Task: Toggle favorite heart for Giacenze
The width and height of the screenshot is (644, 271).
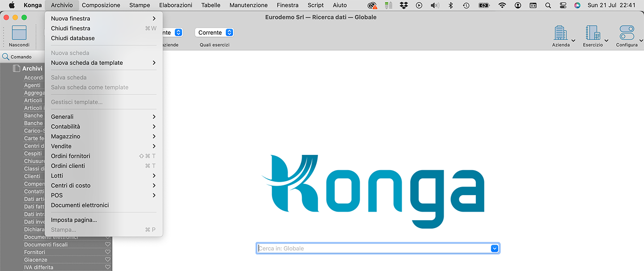Action: pyautogui.click(x=108, y=260)
